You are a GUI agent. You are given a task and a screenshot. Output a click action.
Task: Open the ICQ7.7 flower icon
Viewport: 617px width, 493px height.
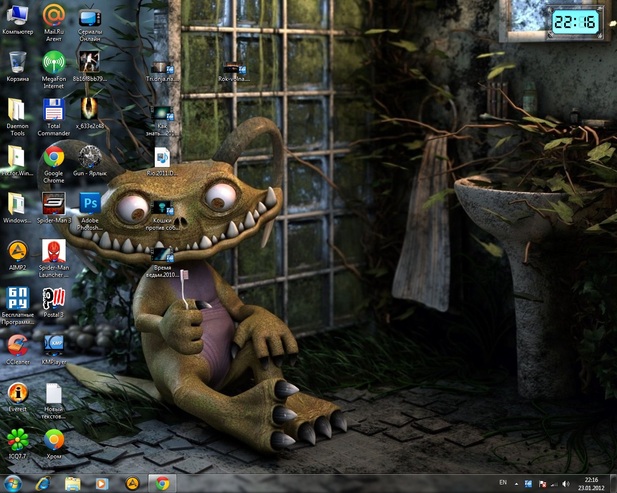[x=18, y=444]
